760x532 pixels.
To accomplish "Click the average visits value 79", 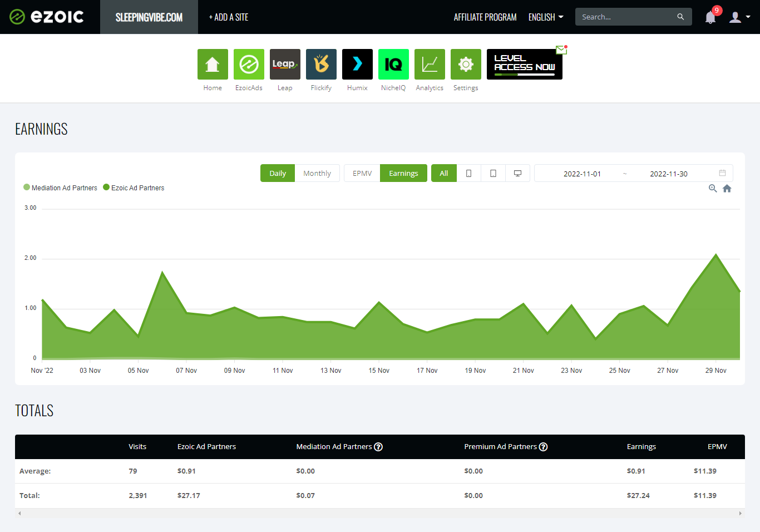I will pos(133,471).
